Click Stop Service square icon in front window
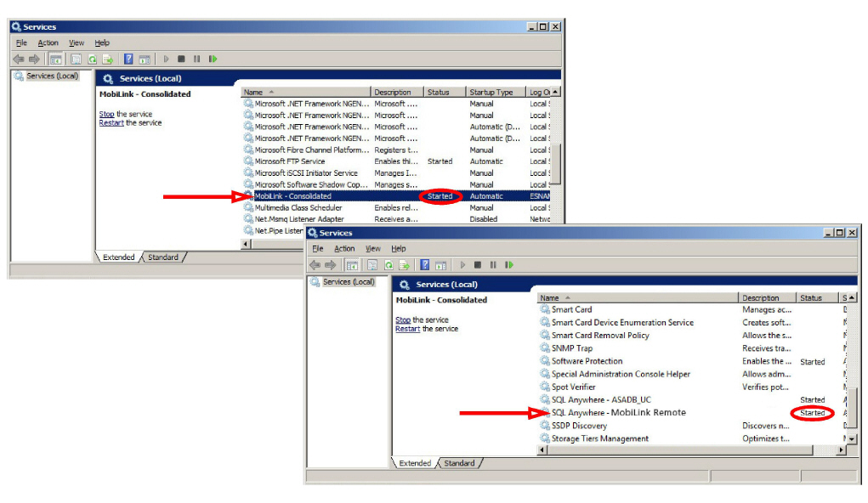Viewport: 868px width, 503px height. [x=478, y=265]
